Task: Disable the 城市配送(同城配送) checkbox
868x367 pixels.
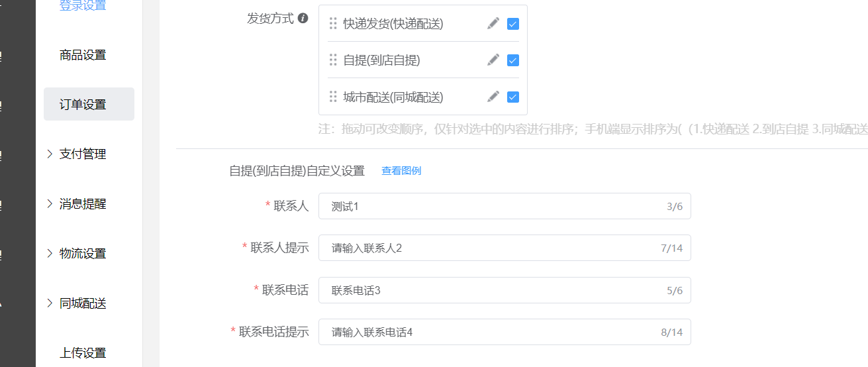Action: tap(512, 97)
